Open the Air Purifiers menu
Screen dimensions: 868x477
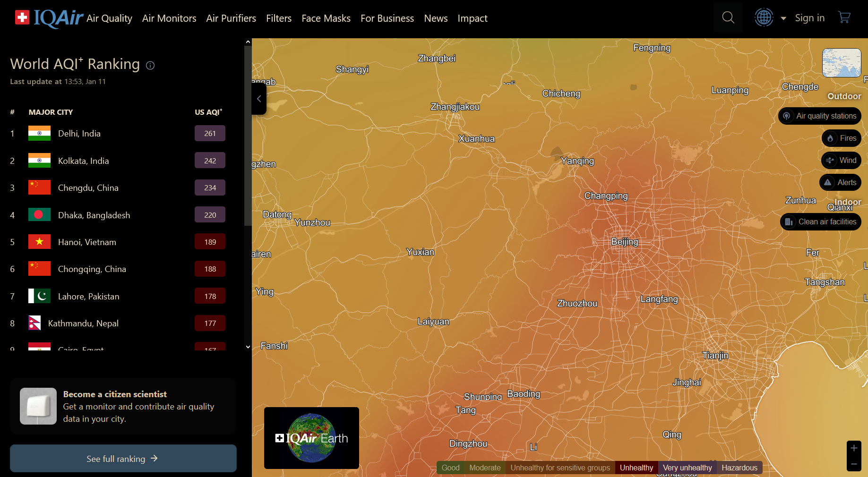(231, 18)
